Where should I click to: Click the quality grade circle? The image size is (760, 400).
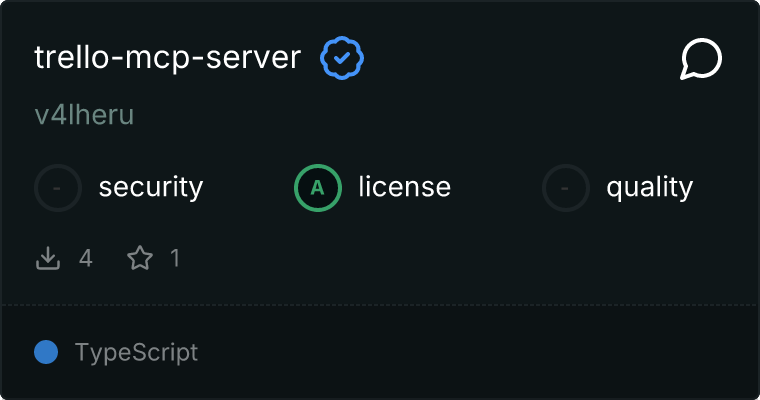(x=566, y=187)
